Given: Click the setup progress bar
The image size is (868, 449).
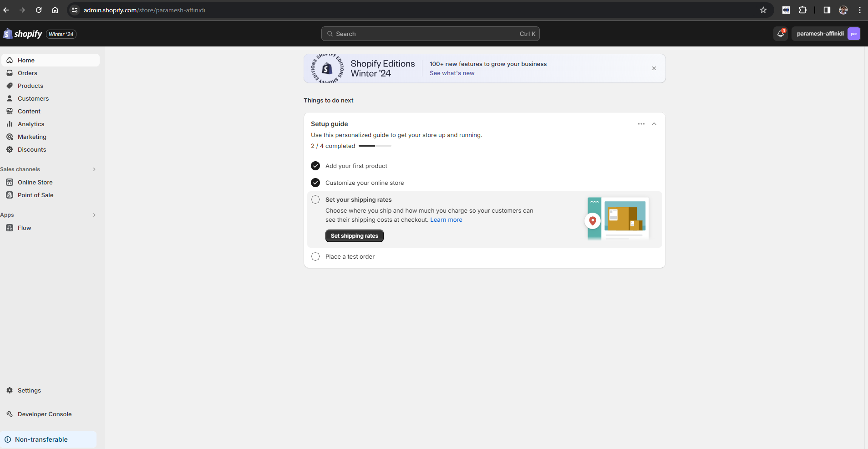Looking at the screenshot, I should 375,146.
